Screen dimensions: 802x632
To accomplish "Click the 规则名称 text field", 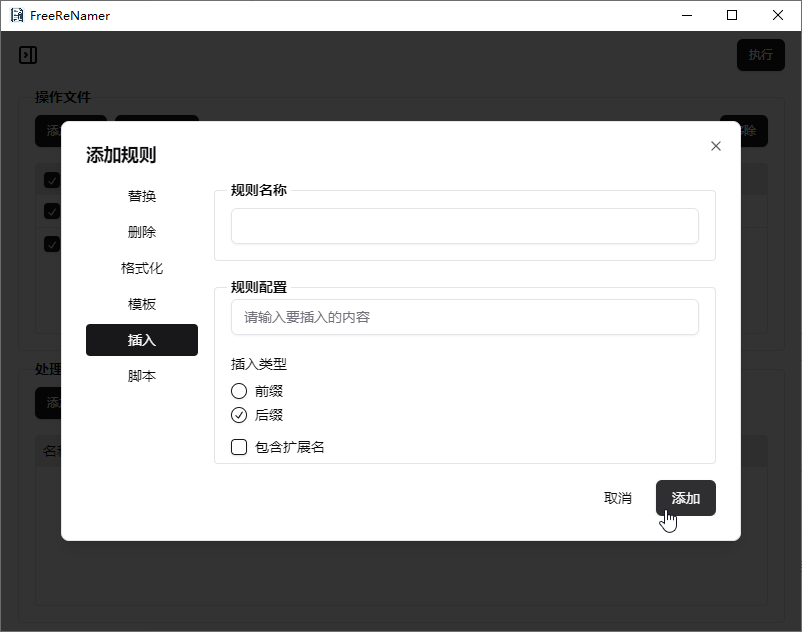I will [464, 226].
